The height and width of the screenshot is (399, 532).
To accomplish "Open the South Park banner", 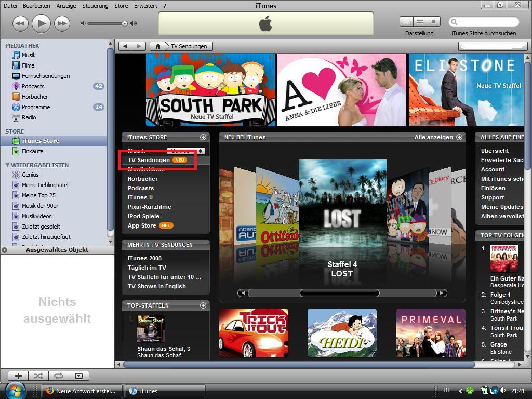I will point(210,89).
